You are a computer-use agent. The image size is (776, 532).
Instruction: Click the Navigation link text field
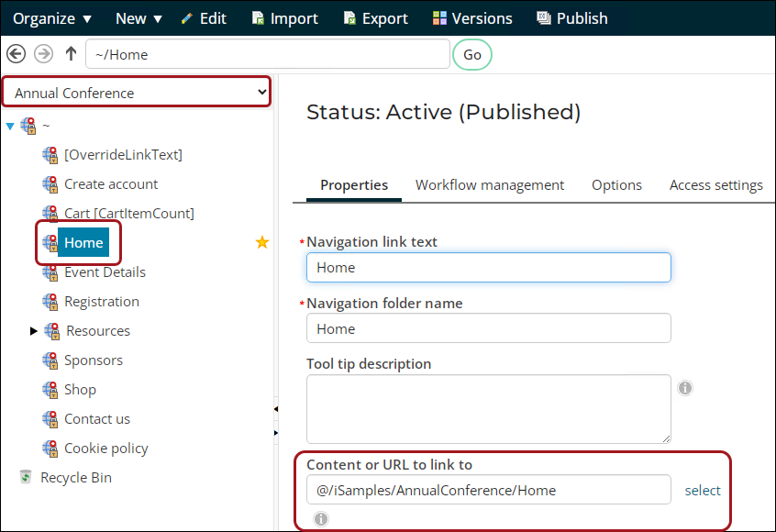click(489, 267)
